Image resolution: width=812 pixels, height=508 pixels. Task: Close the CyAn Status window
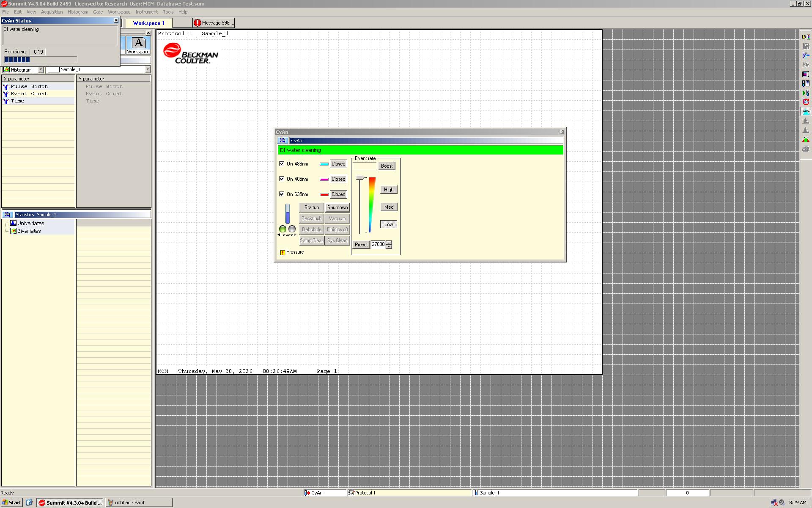pos(116,20)
